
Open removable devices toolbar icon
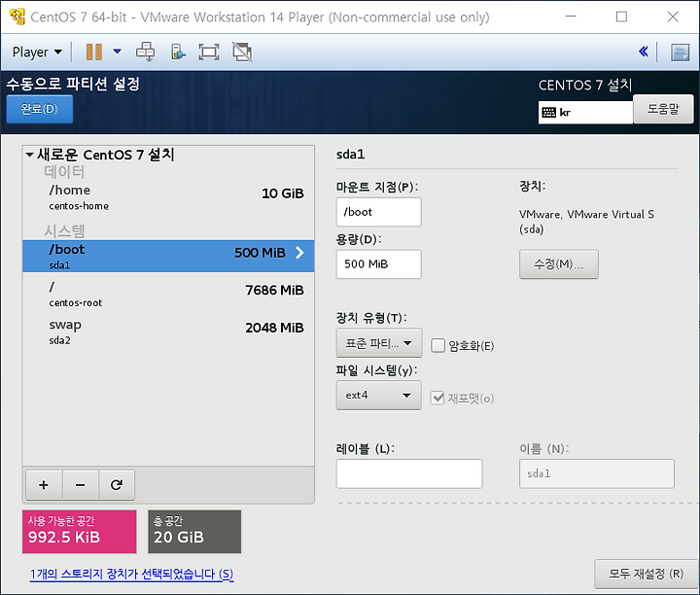click(178, 52)
